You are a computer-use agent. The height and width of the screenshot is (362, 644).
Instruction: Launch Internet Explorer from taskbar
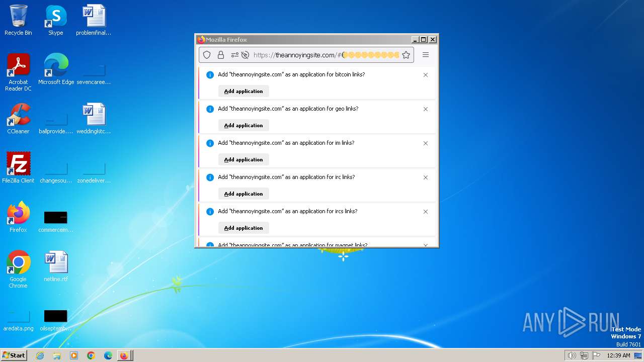[x=40, y=355]
